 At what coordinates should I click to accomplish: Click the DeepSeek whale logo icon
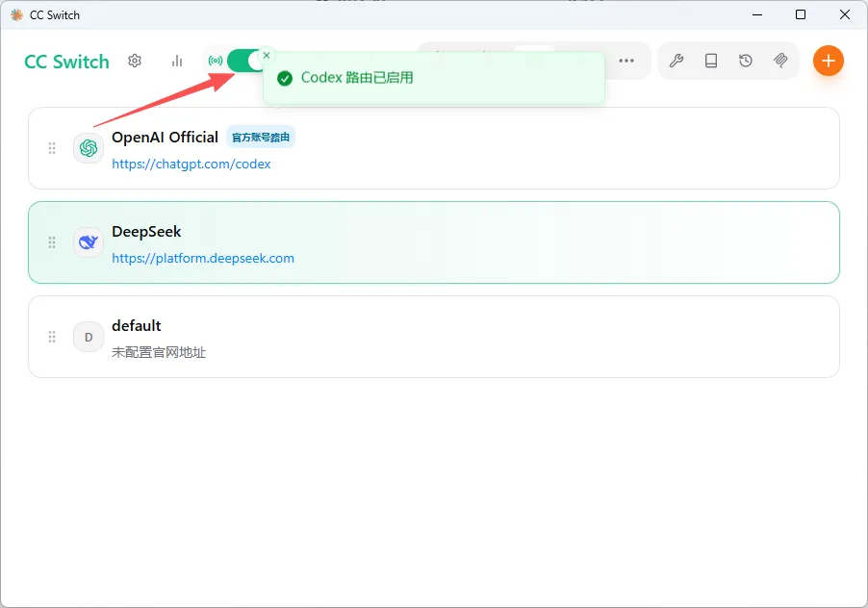tap(89, 242)
